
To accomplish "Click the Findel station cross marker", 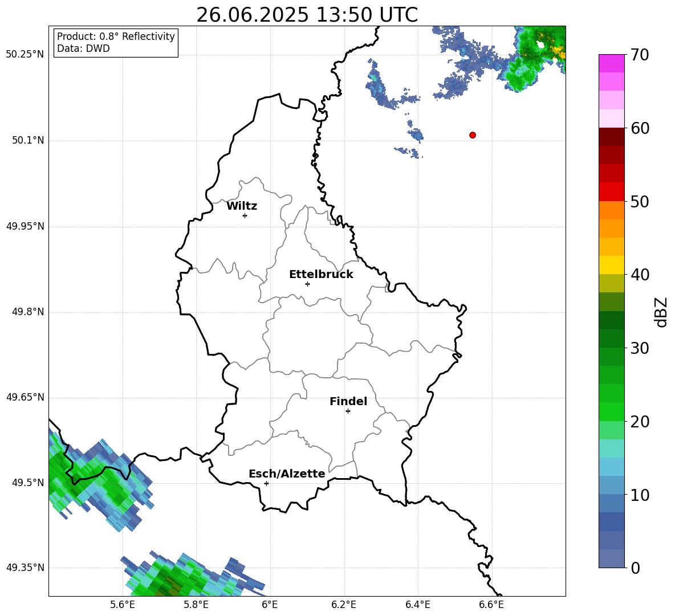I will click(348, 411).
